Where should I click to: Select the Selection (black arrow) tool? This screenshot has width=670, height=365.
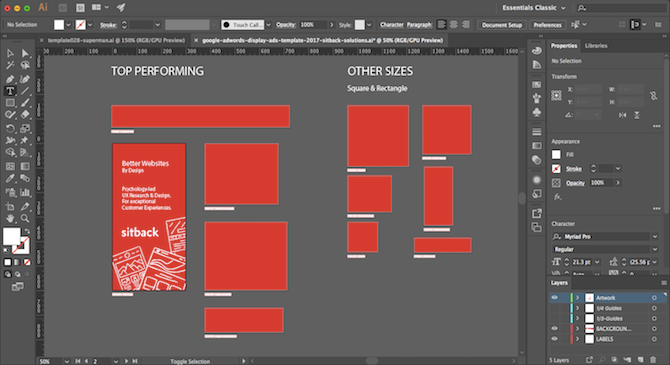click(10, 53)
